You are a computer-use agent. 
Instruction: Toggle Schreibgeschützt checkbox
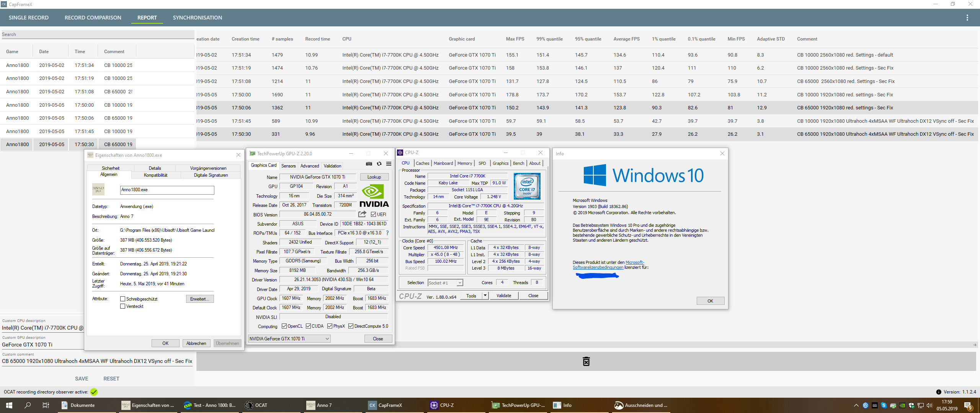(x=123, y=299)
